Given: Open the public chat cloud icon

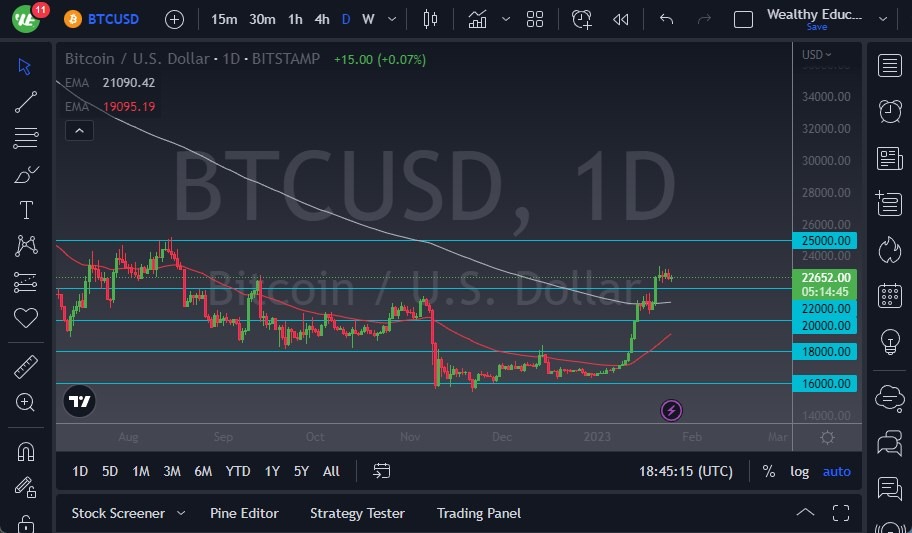Looking at the screenshot, I should pyautogui.click(x=889, y=399).
